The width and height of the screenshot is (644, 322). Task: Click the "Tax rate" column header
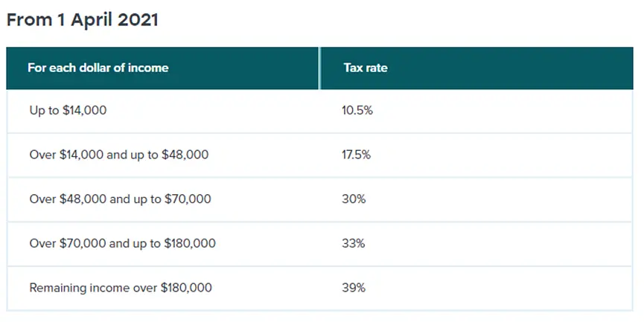366,68
